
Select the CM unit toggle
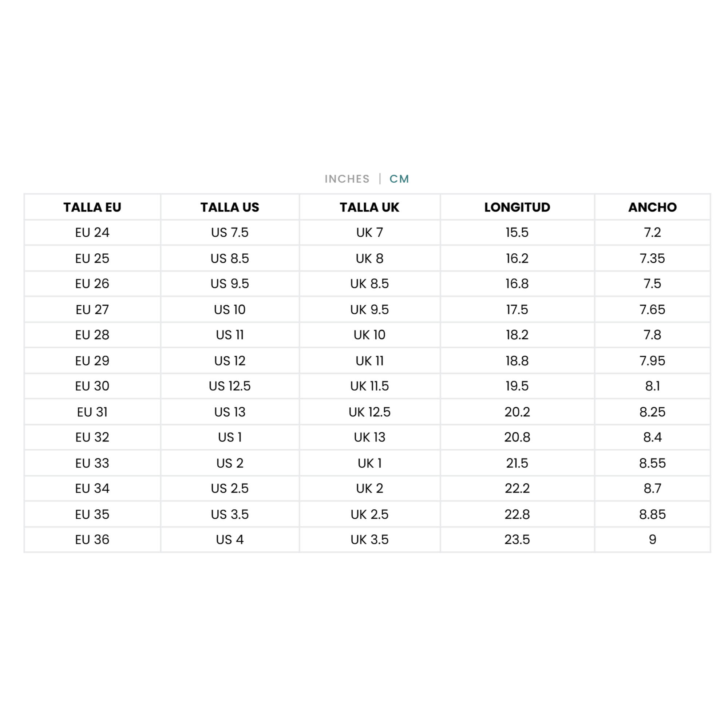[x=399, y=179]
